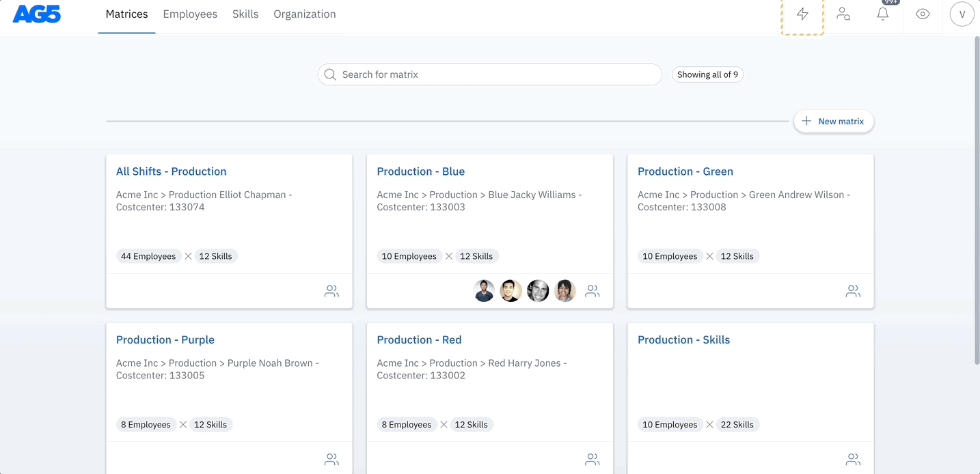This screenshot has height=474, width=980.
Task: Click people icon on Production - Green card
Action: 853,291
